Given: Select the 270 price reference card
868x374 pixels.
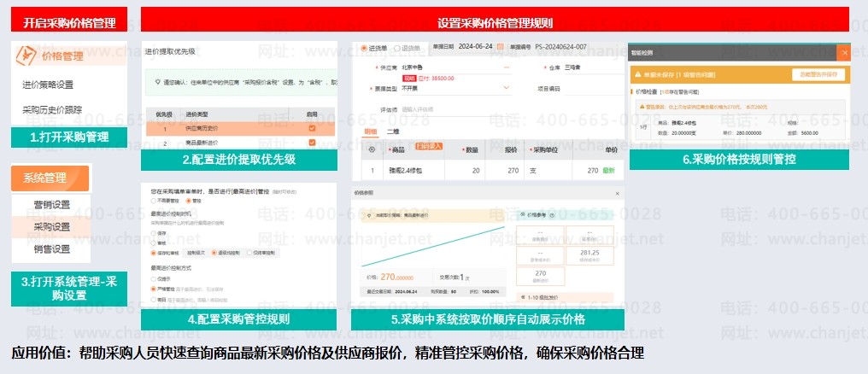Looking at the screenshot, I should coord(540,276).
